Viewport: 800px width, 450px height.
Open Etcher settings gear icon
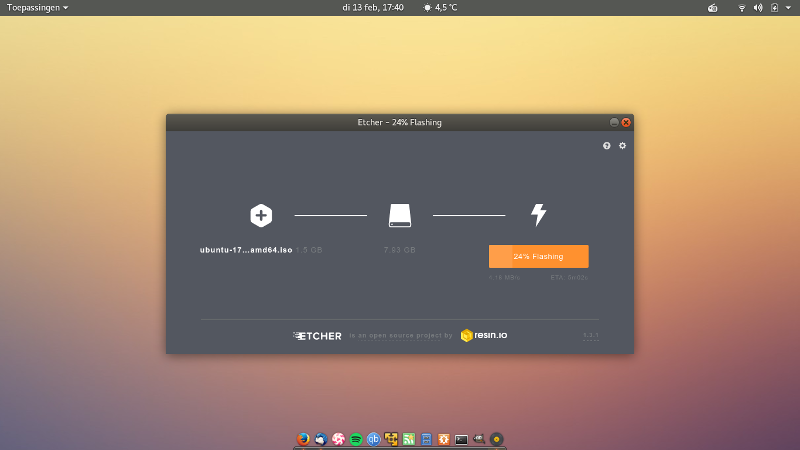(622, 146)
